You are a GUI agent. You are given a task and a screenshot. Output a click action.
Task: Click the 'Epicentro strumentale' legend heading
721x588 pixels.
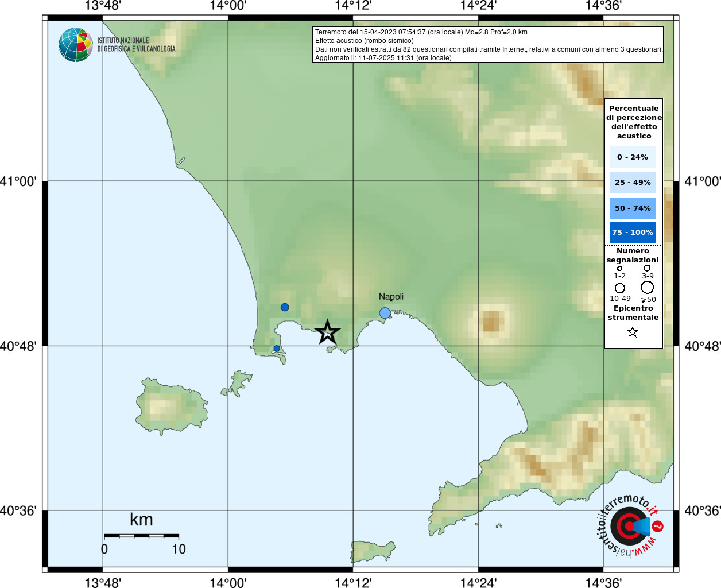tap(633, 313)
